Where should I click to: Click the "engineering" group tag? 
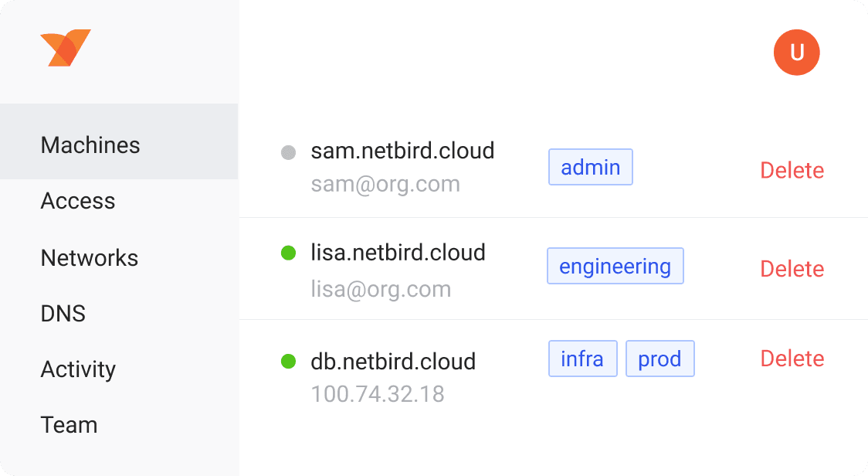615,267
